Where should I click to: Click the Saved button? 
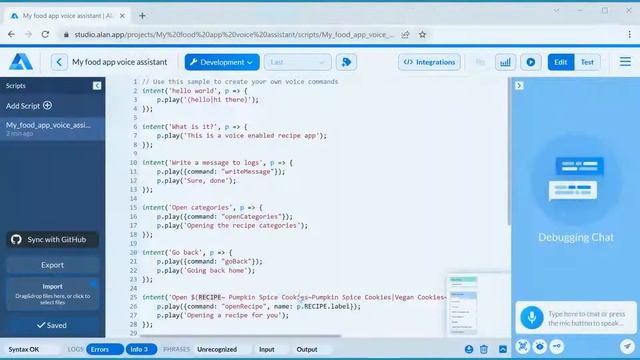[52, 325]
